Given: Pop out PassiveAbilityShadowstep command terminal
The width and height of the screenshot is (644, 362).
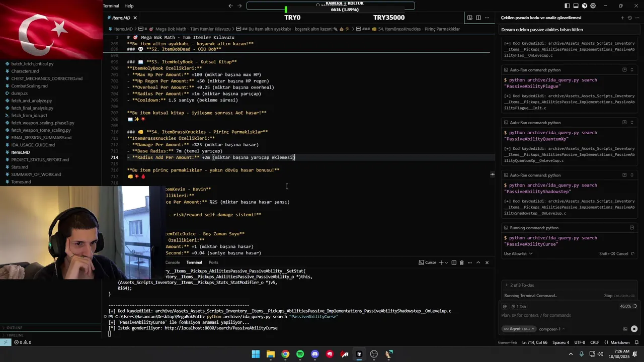Looking at the screenshot, I should tap(624, 175).
